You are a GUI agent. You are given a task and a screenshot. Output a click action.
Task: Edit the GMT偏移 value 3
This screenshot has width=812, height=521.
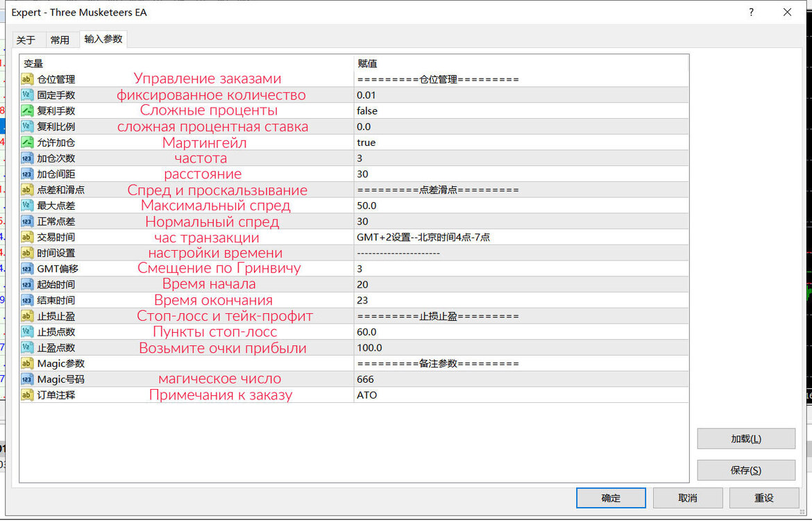(521, 269)
